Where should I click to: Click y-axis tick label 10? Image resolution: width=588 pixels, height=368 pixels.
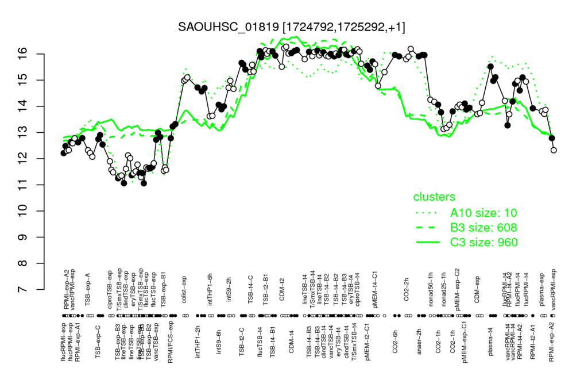[x=22, y=211]
